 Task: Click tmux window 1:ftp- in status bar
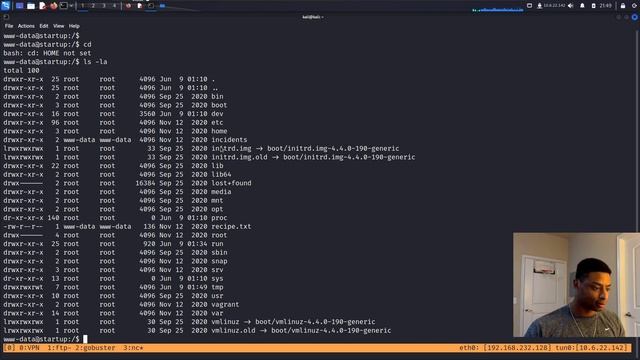tap(60, 348)
